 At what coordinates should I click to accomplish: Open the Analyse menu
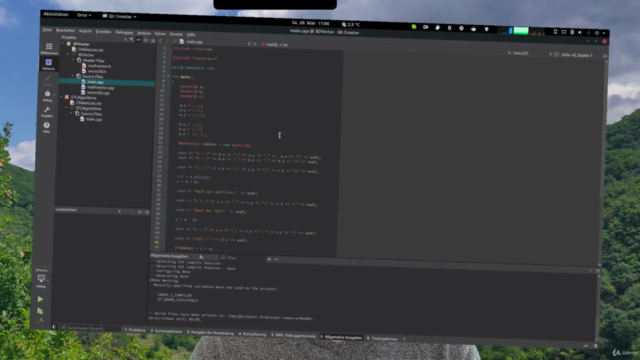(144, 33)
